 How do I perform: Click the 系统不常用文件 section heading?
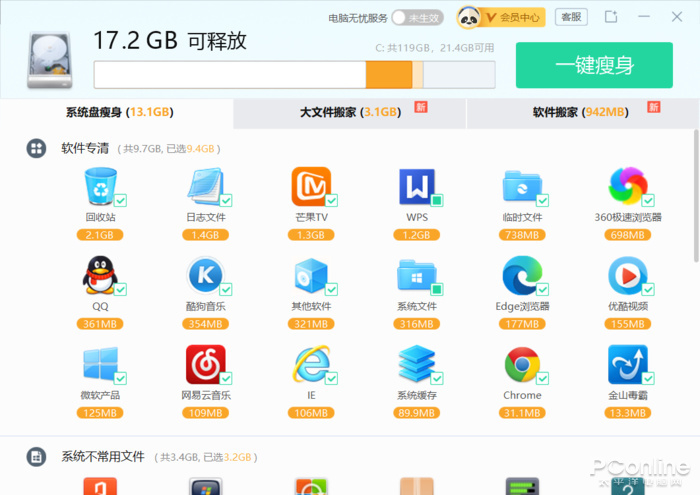click(x=103, y=457)
